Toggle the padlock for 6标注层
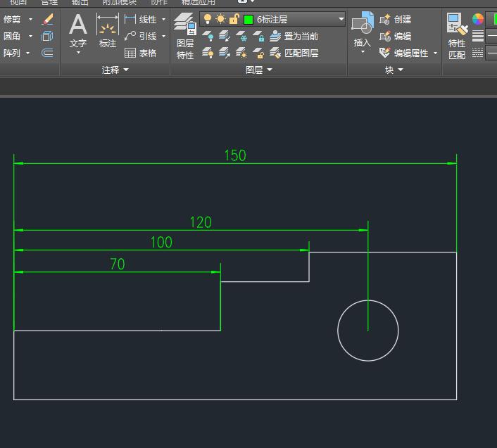The width and height of the screenshot is (497, 448). 234,19
